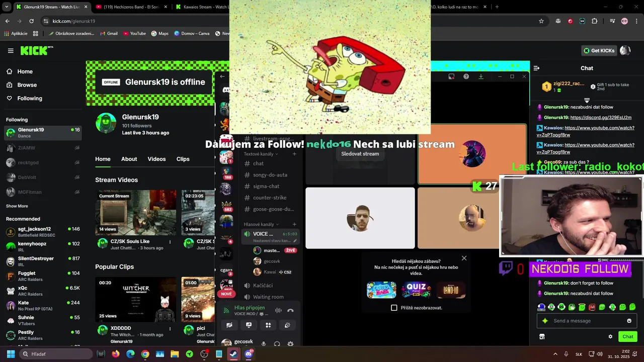644x362 pixels.
Task: Open the counter-strike text channel
Action: 270,198
